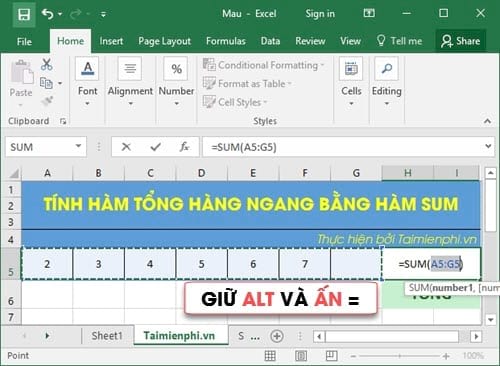Open the Copy dropdown arrow
The height and width of the screenshot is (366, 500).
[60, 83]
